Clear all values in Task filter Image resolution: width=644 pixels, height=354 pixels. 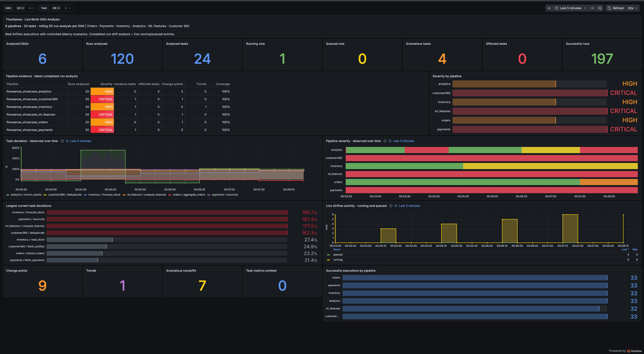click(x=66, y=8)
